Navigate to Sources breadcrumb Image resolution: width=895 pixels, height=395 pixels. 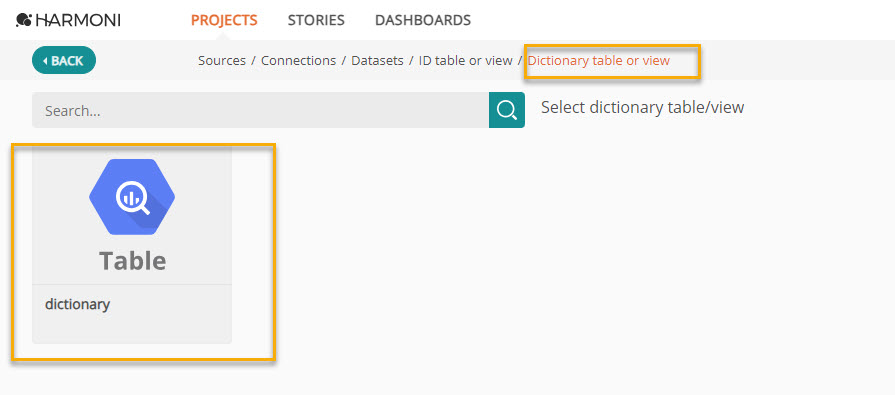tap(221, 61)
